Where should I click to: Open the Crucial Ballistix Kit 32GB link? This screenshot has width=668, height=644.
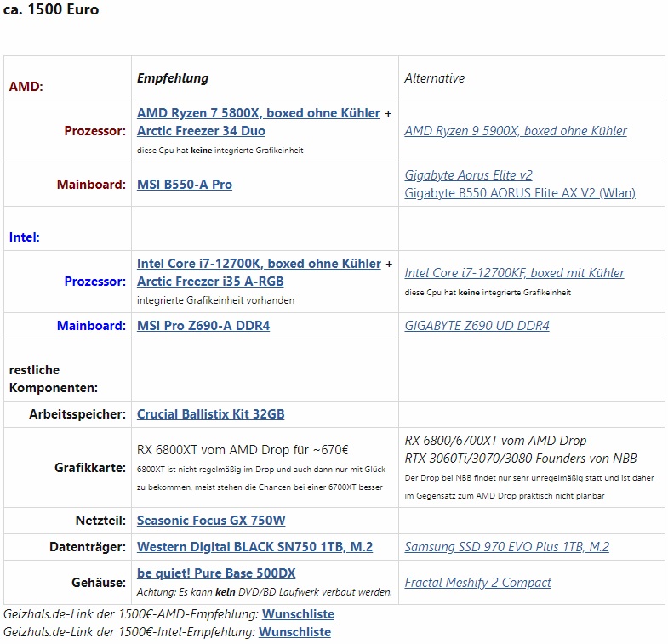tap(210, 414)
